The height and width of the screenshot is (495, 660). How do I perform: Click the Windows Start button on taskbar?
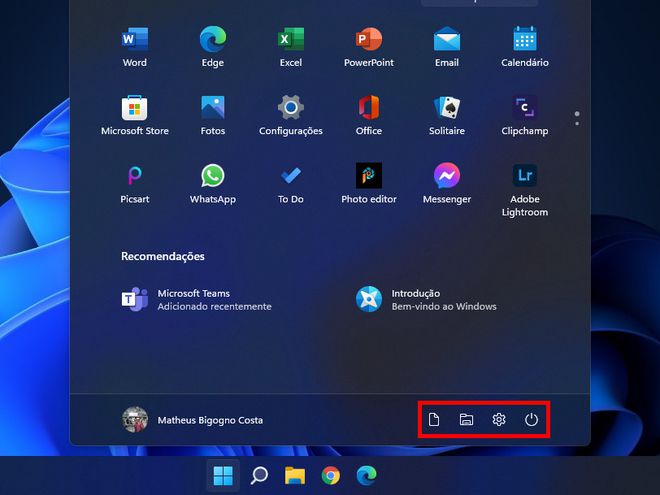click(223, 476)
